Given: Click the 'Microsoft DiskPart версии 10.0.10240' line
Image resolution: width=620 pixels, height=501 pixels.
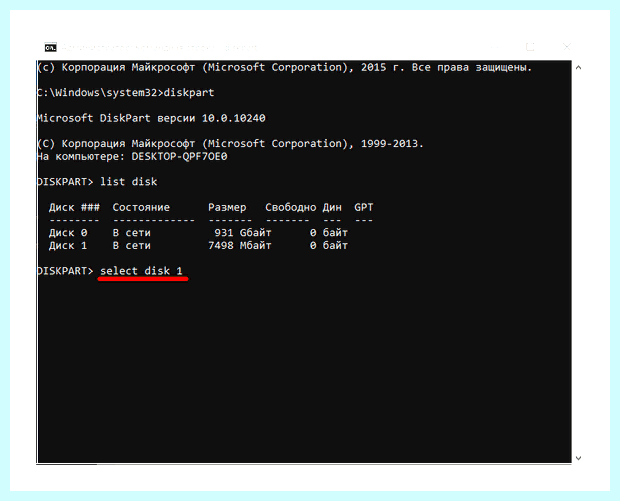Looking at the screenshot, I should click(x=151, y=118).
